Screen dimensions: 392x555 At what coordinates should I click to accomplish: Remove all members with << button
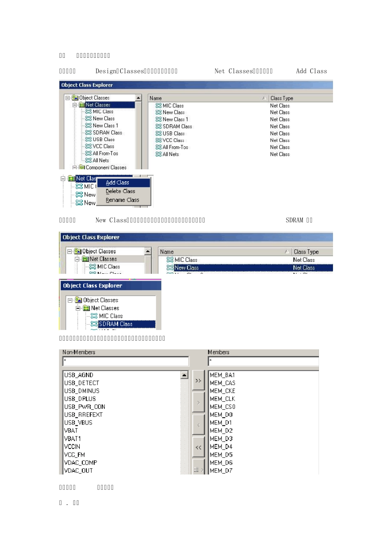coord(198,447)
